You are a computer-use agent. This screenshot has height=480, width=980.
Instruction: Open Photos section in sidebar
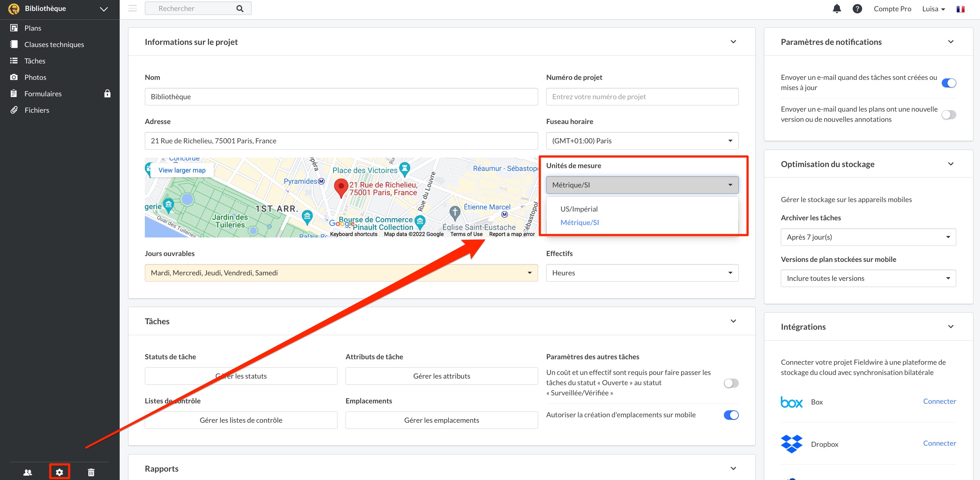(x=35, y=77)
